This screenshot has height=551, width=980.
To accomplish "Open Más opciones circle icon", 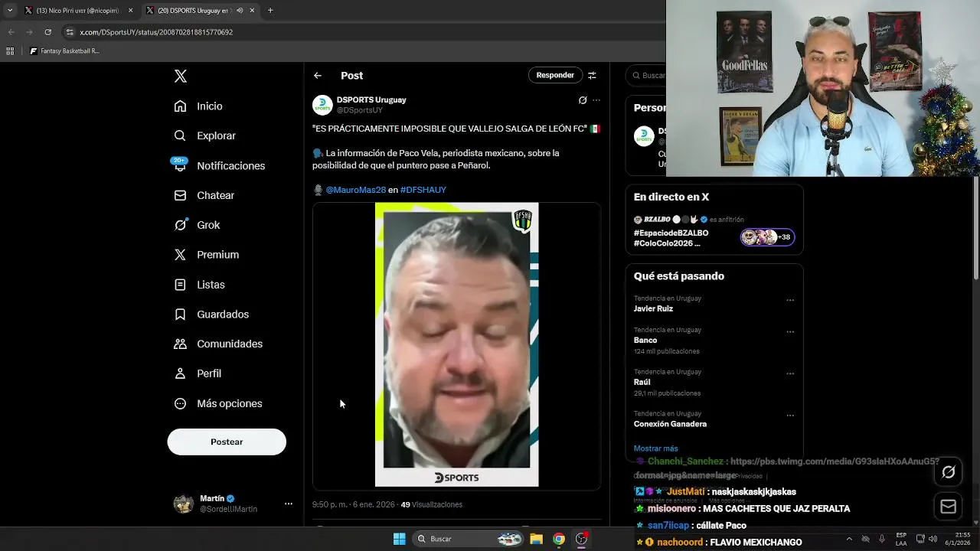I will click(x=180, y=403).
